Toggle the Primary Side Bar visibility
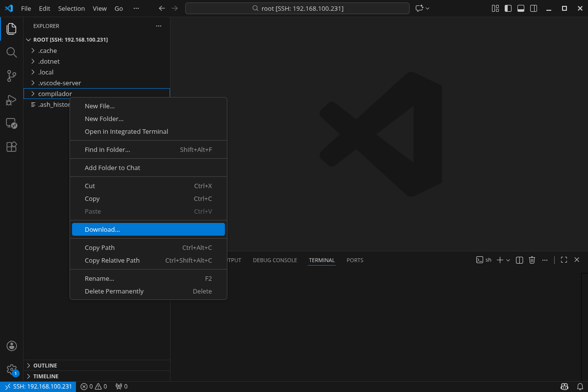This screenshot has height=392, width=588. point(508,8)
